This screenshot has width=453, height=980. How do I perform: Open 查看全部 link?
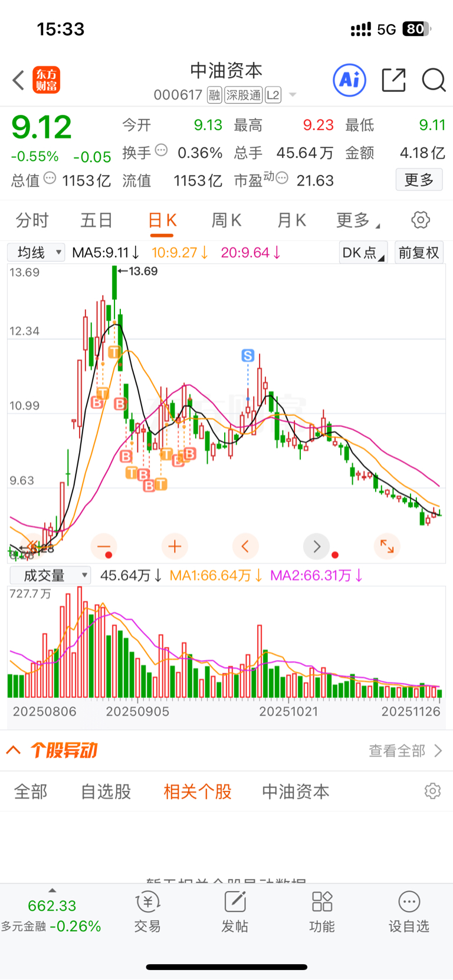(405, 750)
